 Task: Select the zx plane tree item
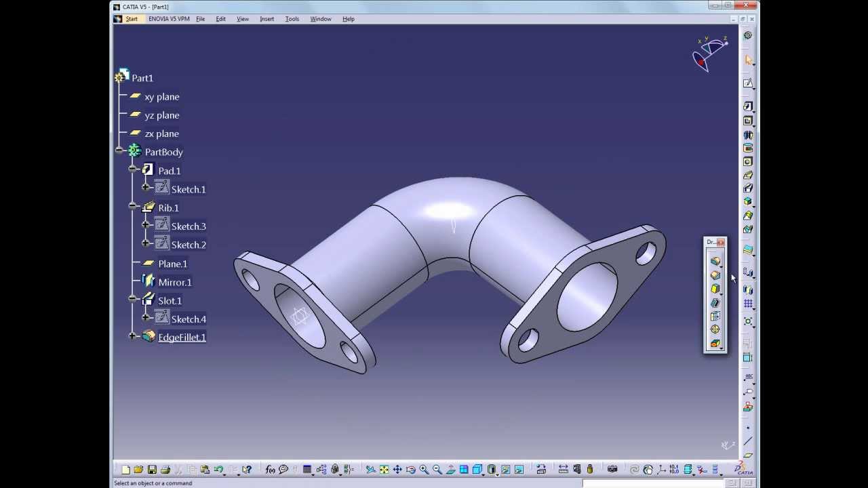pyautogui.click(x=161, y=134)
